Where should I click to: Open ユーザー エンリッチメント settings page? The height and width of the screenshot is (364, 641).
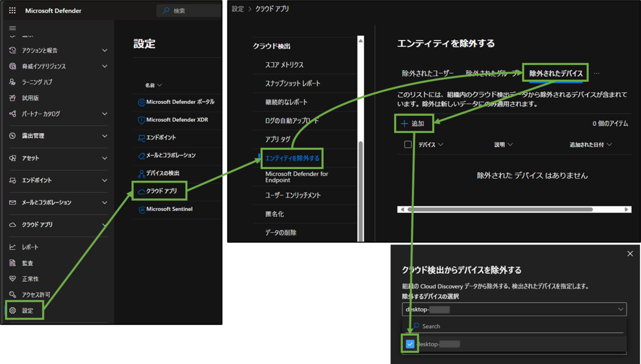pyautogui.click(x=293, y=195)
